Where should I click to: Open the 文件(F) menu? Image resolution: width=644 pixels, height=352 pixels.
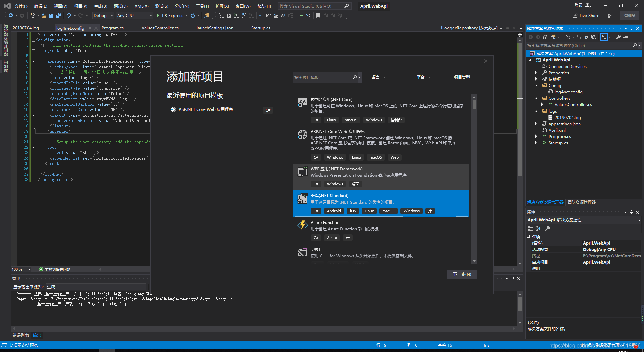(21, 6)
